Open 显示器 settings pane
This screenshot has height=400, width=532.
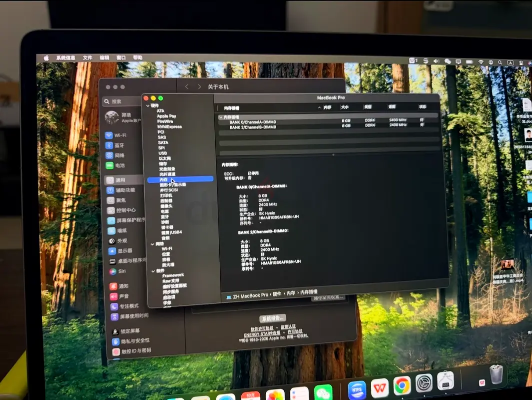point(121,251)
